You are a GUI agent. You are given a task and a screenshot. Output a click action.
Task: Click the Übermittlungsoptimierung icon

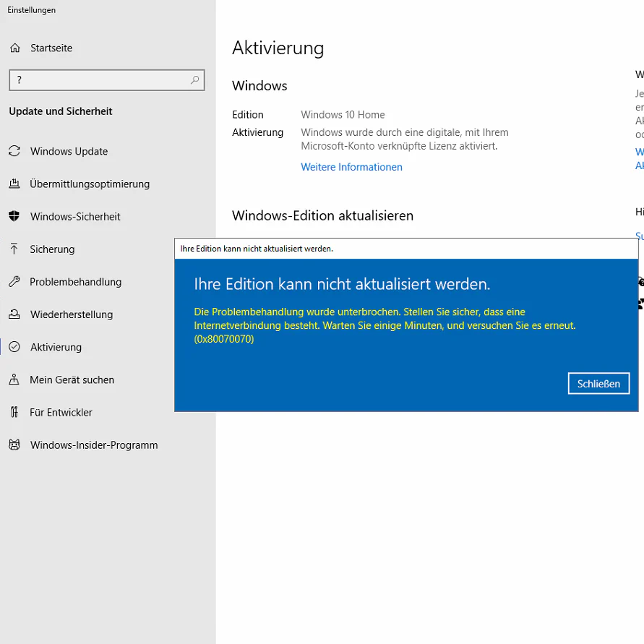click(14, 184)
